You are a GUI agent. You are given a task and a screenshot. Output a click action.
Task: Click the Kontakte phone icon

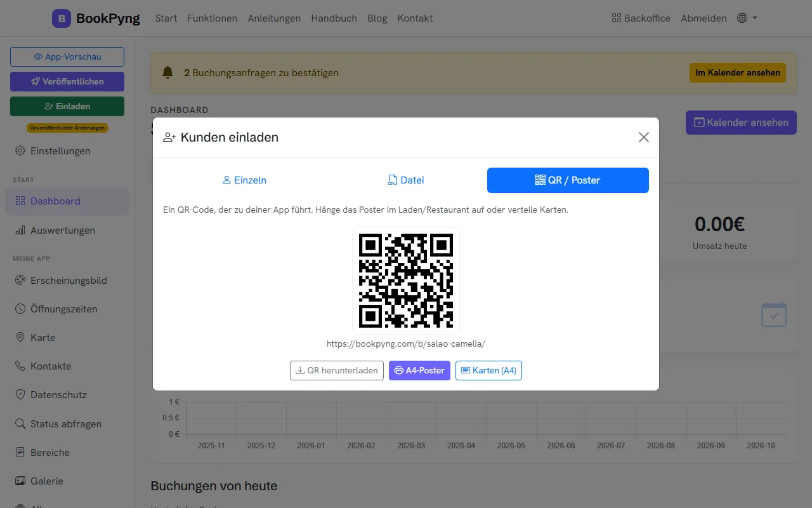[20, 366]
